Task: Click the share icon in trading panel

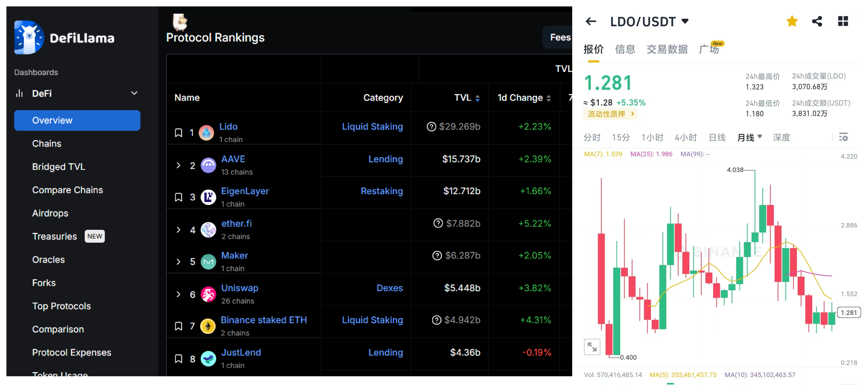Action: (817, 21)
